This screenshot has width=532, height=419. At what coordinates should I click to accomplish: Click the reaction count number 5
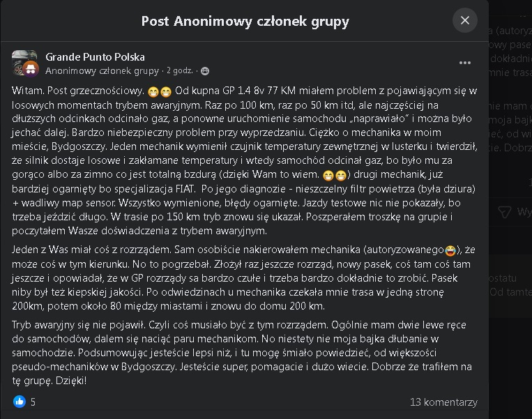(x=33, y=402)
